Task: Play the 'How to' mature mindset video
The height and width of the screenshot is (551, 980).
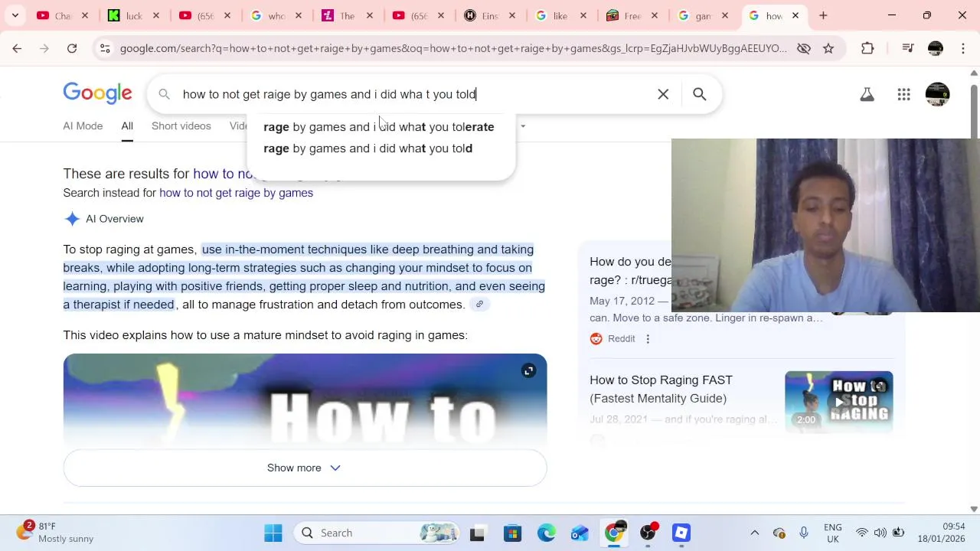Action: pos(305,402)
